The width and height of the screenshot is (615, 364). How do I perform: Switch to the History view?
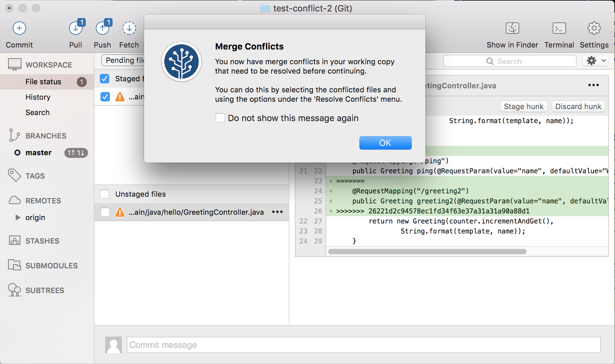[38, 97]
